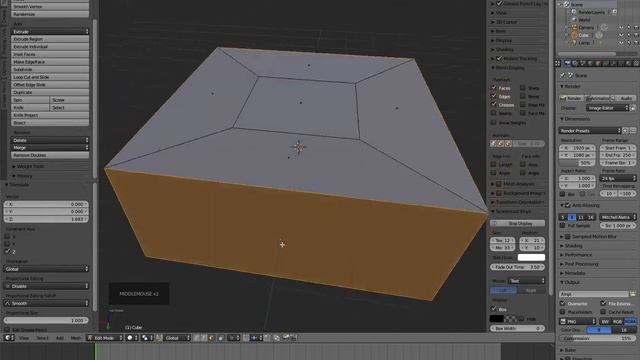Image resolution: width=640 pixels, height=360 pixels.
Task: Click the Properties editor type icon
Action: point(558,63)
